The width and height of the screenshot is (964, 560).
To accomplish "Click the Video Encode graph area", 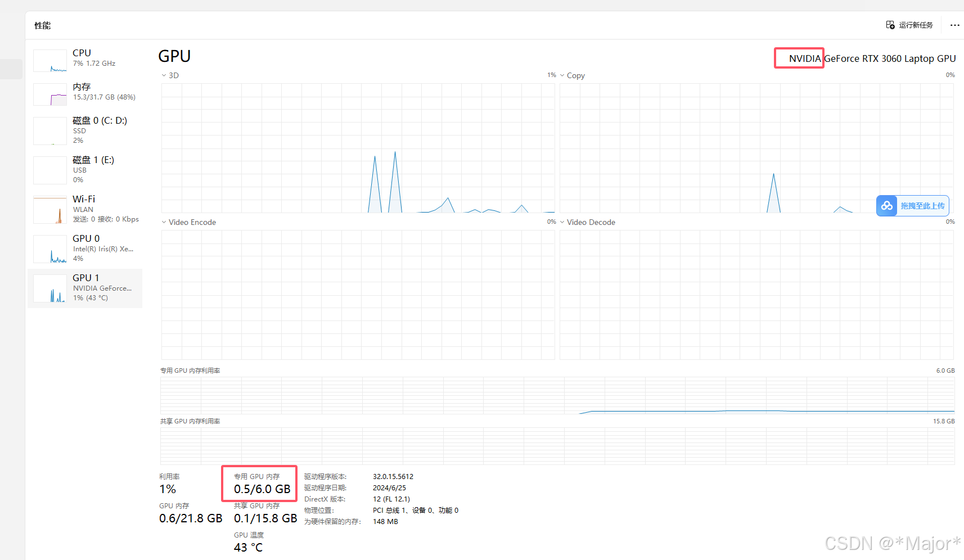I will 358,295.
